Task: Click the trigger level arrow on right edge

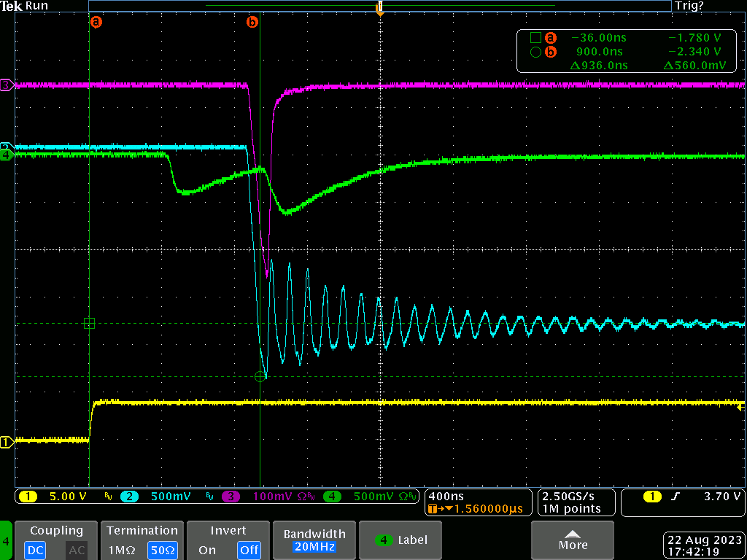Action: pyautogui.click(x=741, y=406)
